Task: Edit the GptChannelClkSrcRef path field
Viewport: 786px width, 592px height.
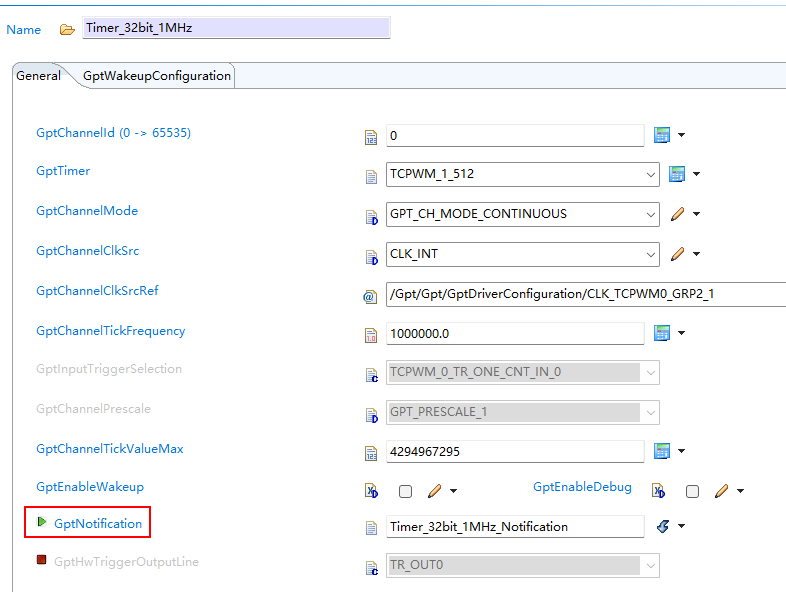Action: coord(586,294)
